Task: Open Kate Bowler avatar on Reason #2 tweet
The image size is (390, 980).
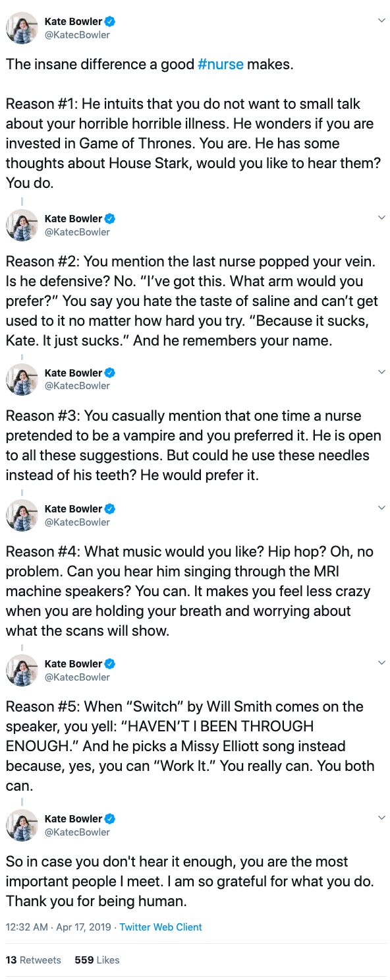Action: [22, 225]
